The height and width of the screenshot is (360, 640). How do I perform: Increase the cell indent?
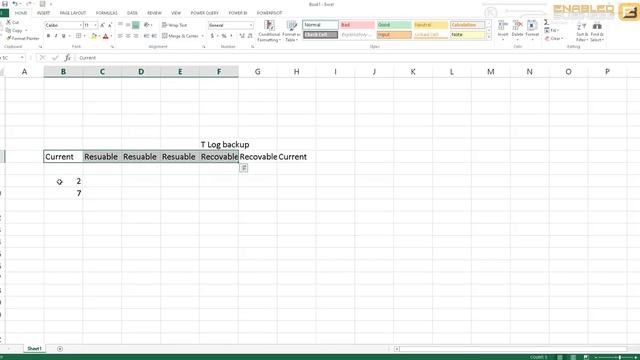coord(154,36)
